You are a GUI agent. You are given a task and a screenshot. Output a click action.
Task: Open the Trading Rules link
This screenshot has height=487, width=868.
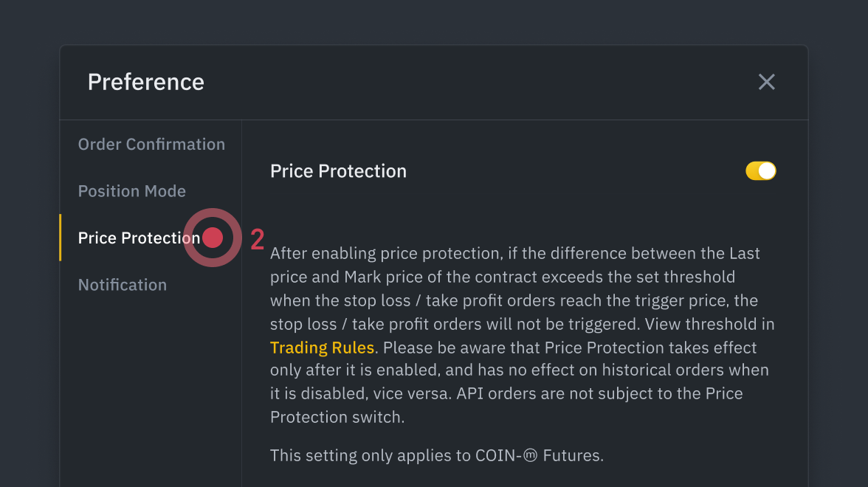pyautogui.click(x=323, y=348)
